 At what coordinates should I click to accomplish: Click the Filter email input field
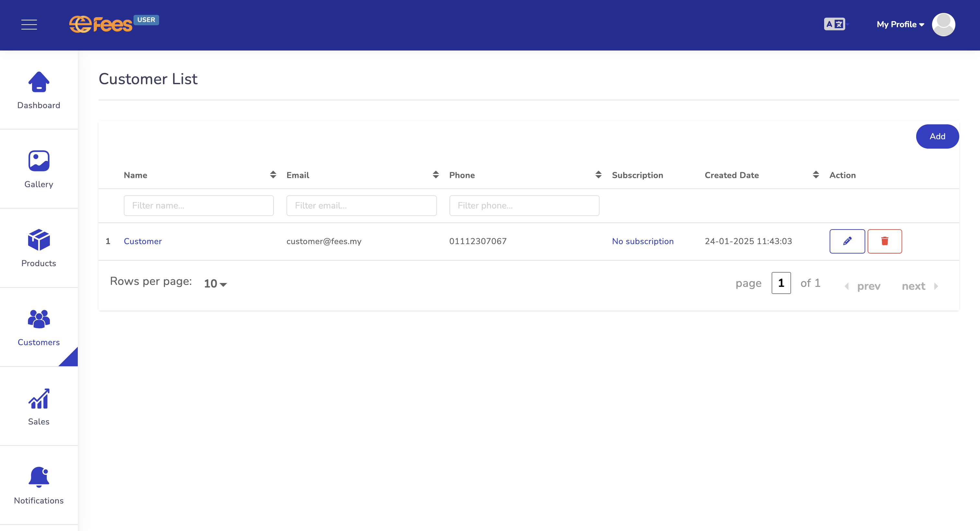(x=362, y=205)
